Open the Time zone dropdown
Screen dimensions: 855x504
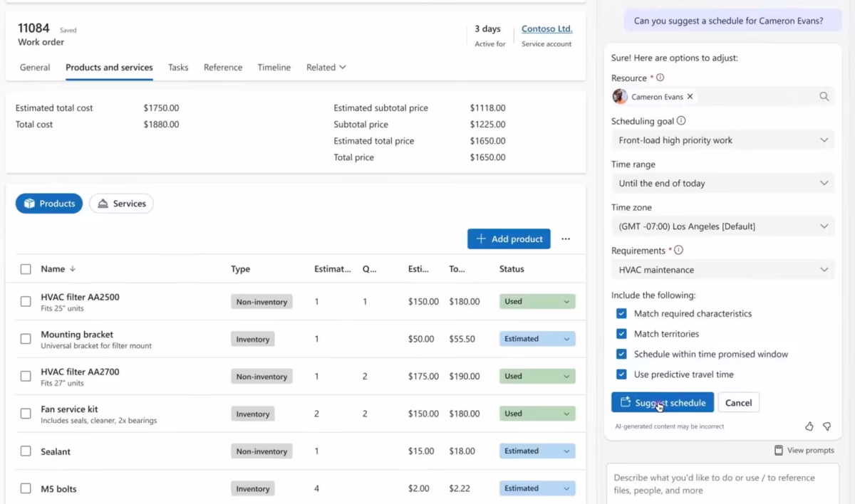pyautogui.click(x=722, y=226)
